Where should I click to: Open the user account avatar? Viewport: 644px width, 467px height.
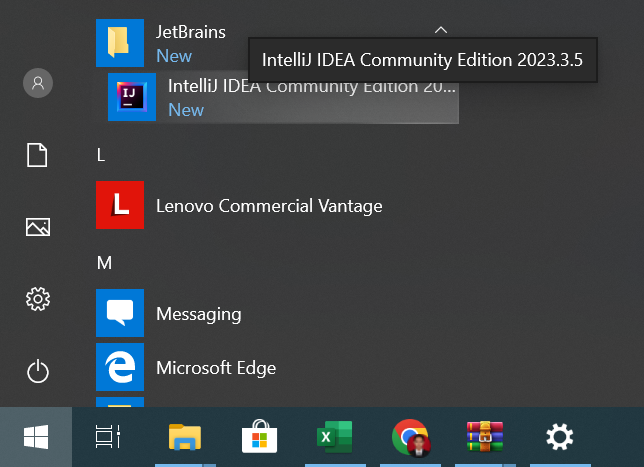coord(38,83)
